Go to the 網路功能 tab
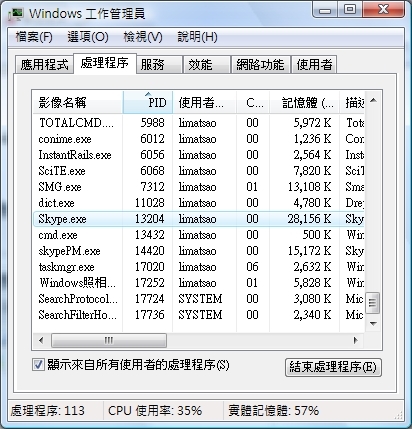The height and width of the screenshot is (429, 412). (x=261, y=64)
